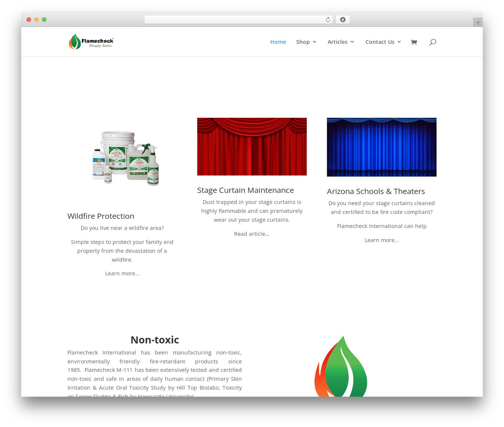
Task: Maximize the browser window with green button
Action: pyautogui.click(x=44, y=20)
